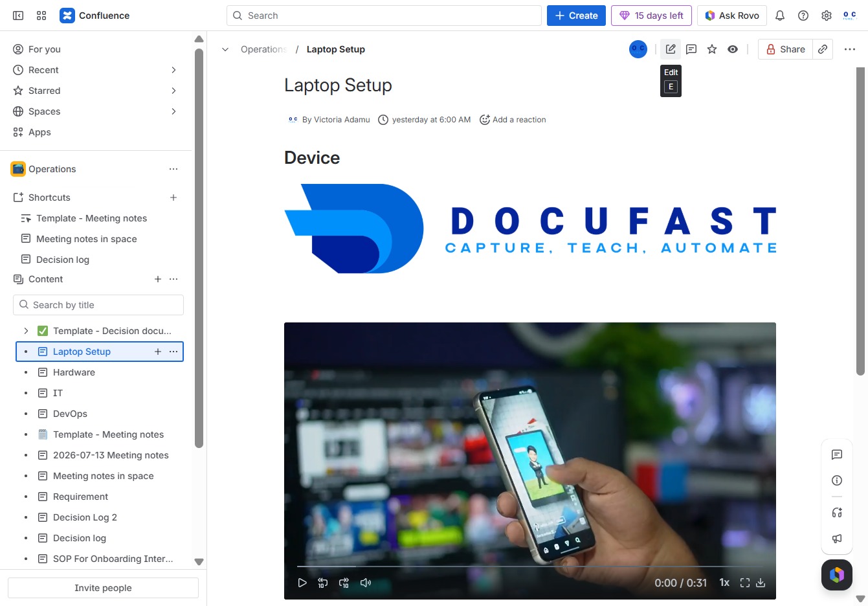
Task: Click Invite people button
Action: [x=103, y=588]
